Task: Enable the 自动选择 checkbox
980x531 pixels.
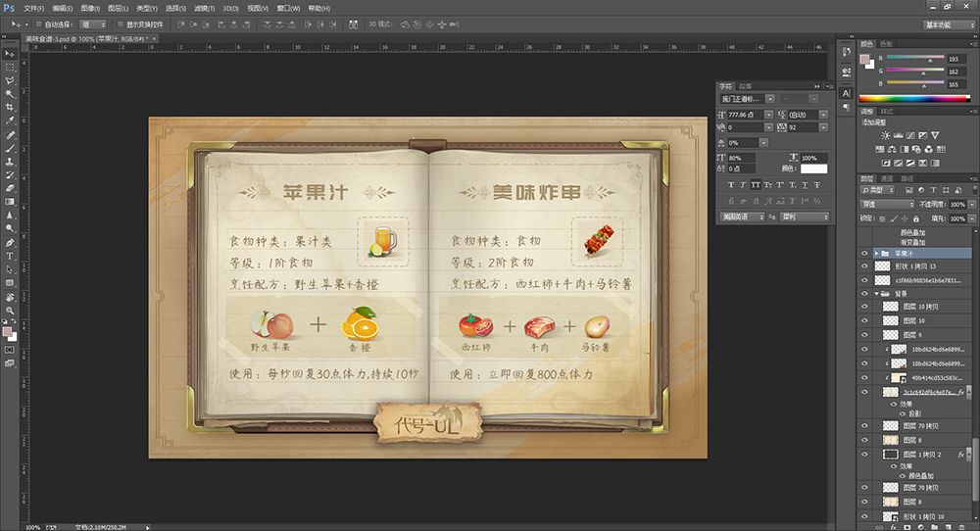Action: click(37, 24)
